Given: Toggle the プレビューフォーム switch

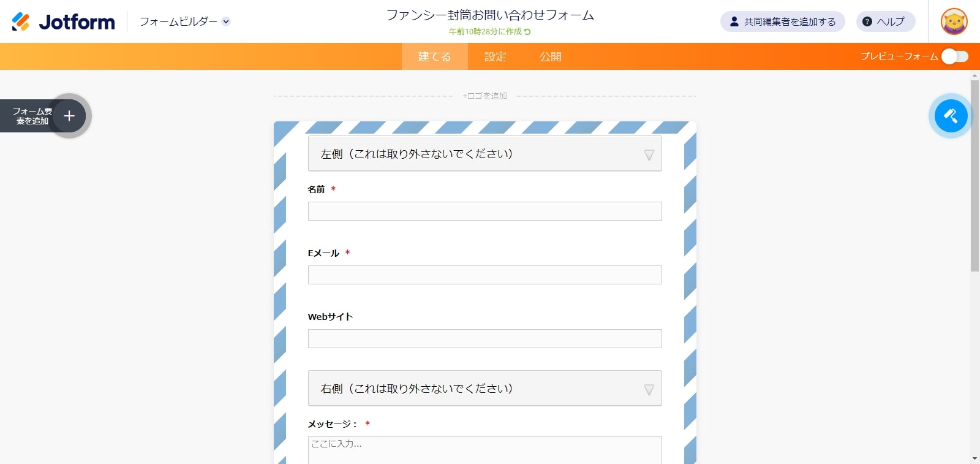Looking at the screenshot, I should tap(954, 56).
